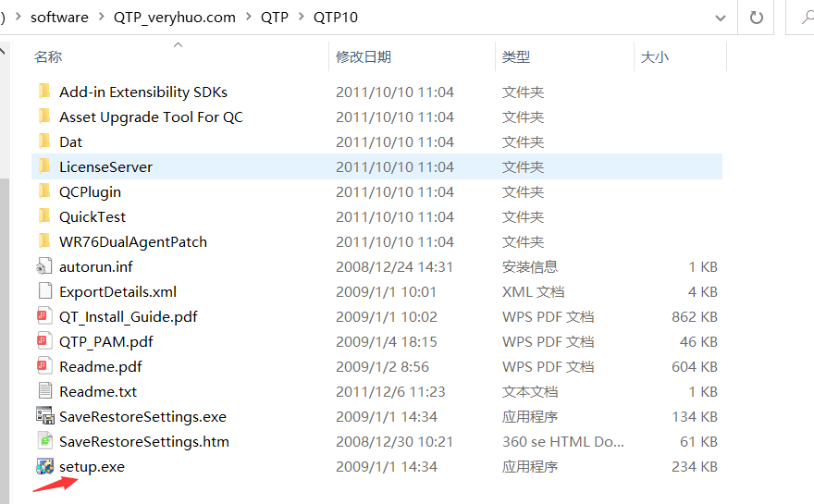
Task: Select the Readme.txt file name
Action: [x=98, y=391]
